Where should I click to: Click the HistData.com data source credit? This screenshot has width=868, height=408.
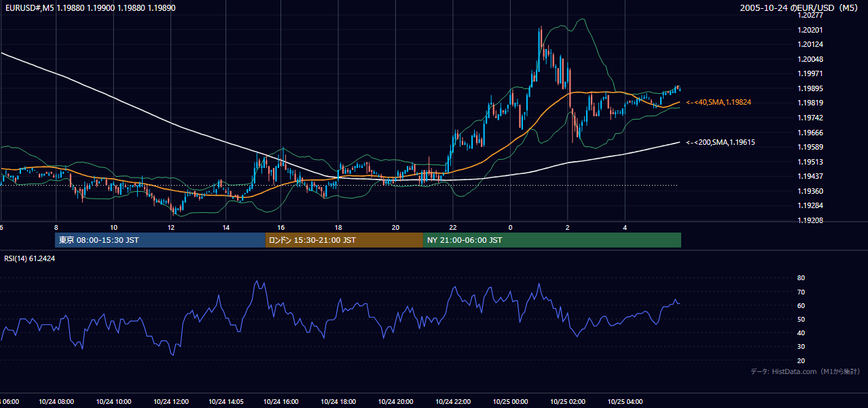coord(806,371)
